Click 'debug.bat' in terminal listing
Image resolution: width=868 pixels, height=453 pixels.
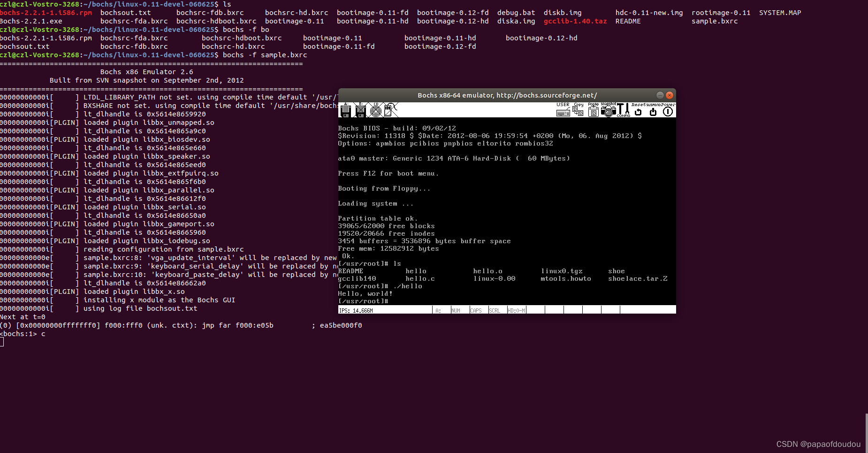pos(516,13)
